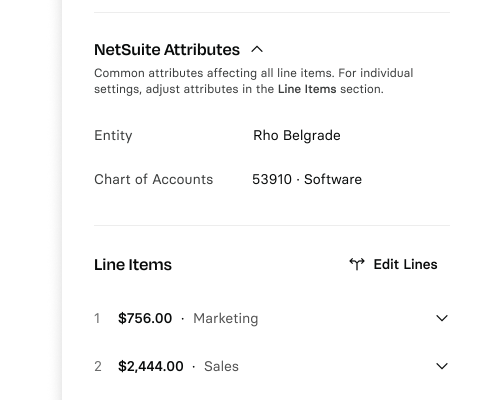This screenshot has height=400, width=482.
Task: Open the Edit Lines button text
Action: coord(405,264)
